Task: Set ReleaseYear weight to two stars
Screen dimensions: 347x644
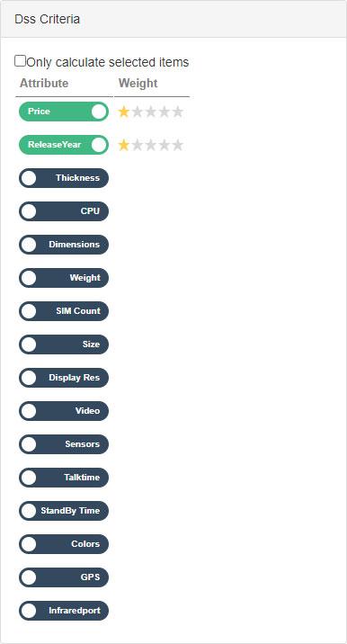Action: click(138, 145)
